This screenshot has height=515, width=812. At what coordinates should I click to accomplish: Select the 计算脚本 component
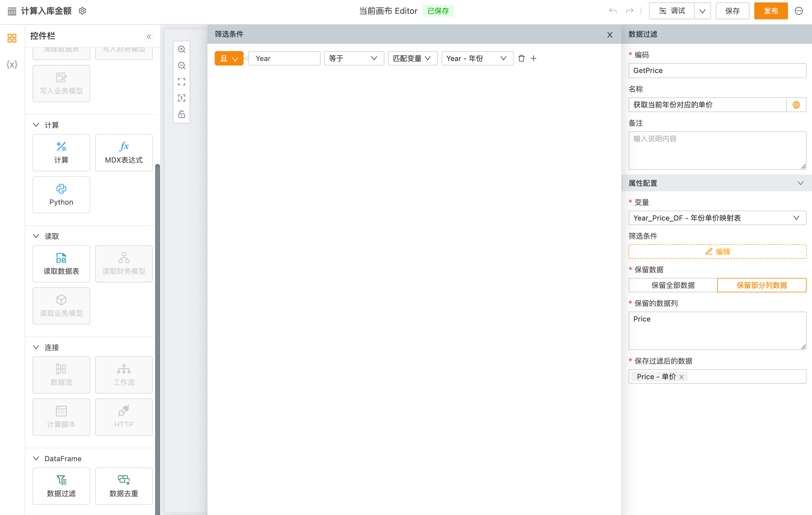click(61, 417)
